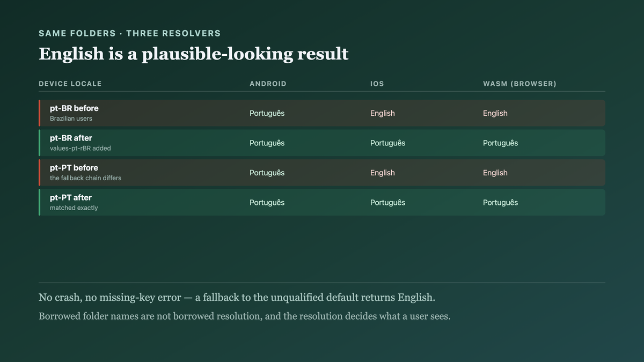Click the WASM 'English' cell in pt-BR before row
The image size is (644, 362).
(495, 113)
